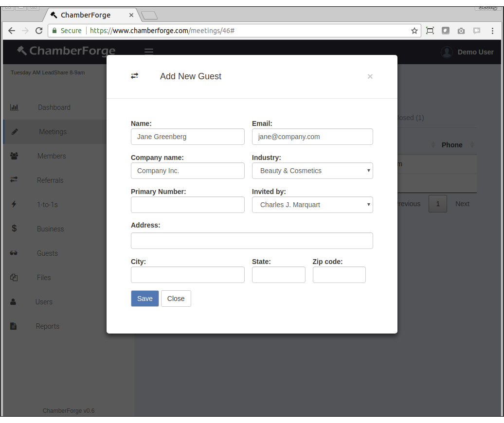Expand the Invited by dropdown
504x423 pixels.
(312, 205)
